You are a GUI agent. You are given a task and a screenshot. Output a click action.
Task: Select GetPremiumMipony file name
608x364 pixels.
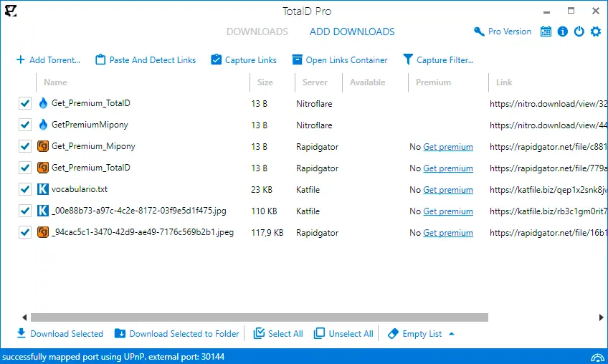tap(90, 125)
